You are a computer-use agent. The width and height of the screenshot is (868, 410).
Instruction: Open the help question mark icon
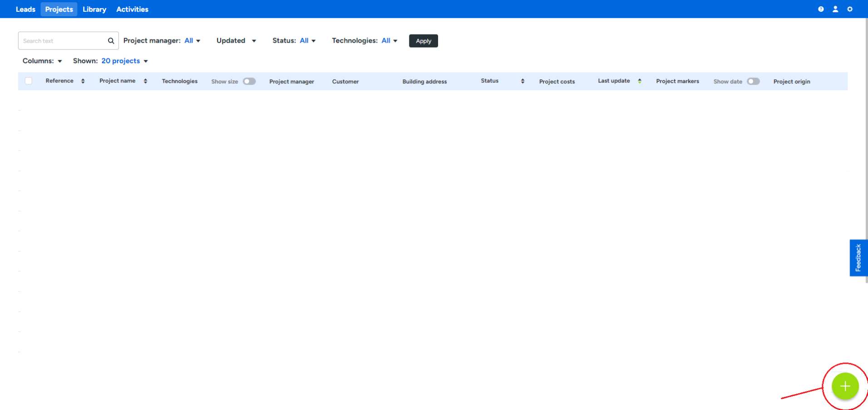pos(821,9)
